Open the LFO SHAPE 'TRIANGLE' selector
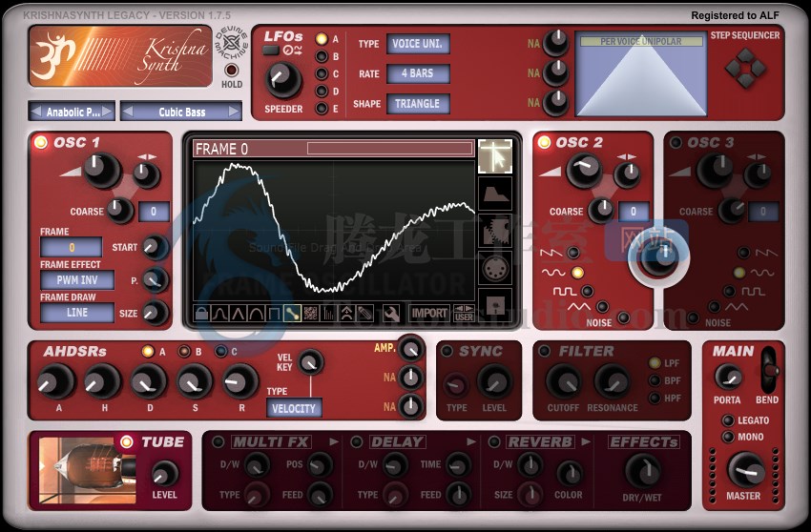811x532 pixels. 418,103
